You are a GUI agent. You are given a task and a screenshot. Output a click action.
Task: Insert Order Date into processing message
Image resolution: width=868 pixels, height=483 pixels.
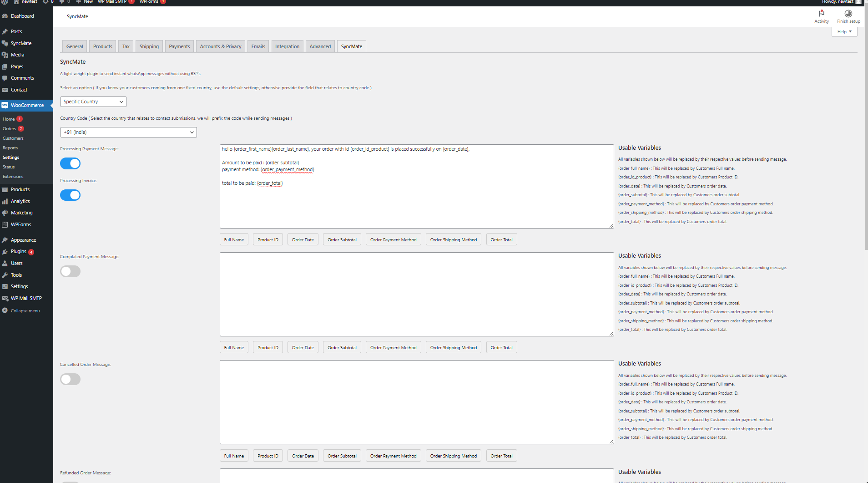[x=303, y=239]
